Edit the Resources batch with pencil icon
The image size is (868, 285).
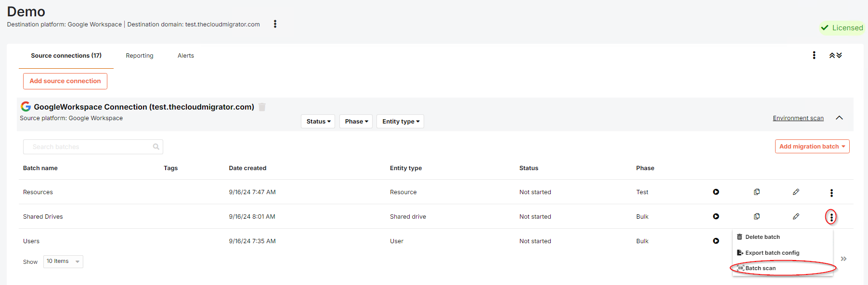(796, 192)
